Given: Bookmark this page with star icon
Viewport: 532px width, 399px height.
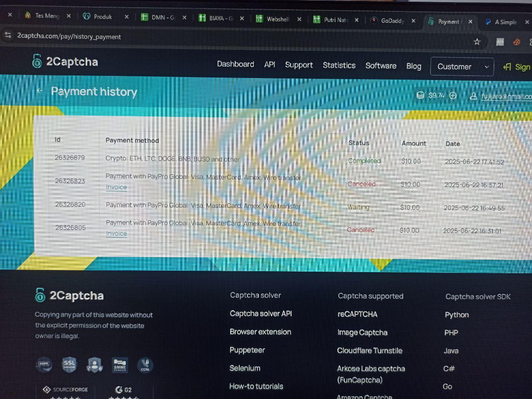Looking at the screenshot, I should pos(477,42).
